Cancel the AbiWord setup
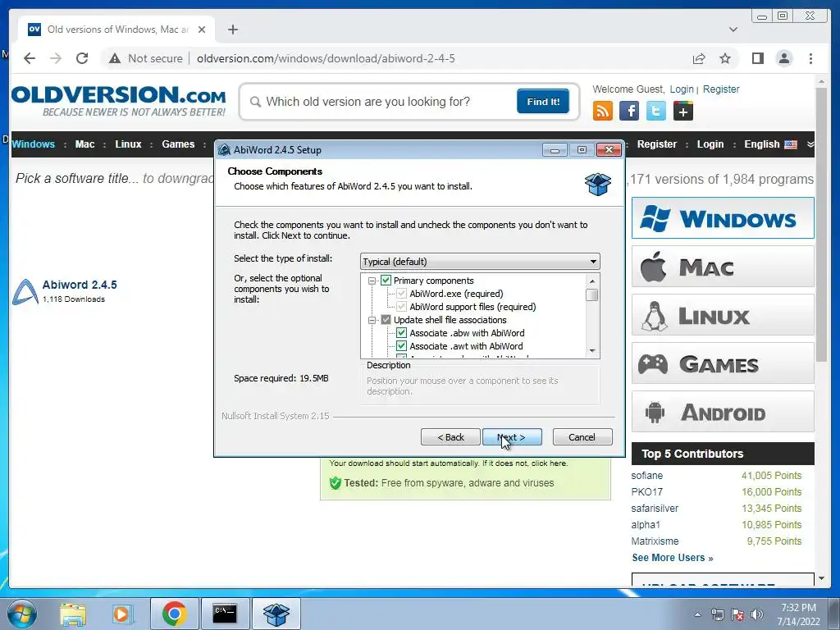 pyautogui.click(x=582, y=437)
